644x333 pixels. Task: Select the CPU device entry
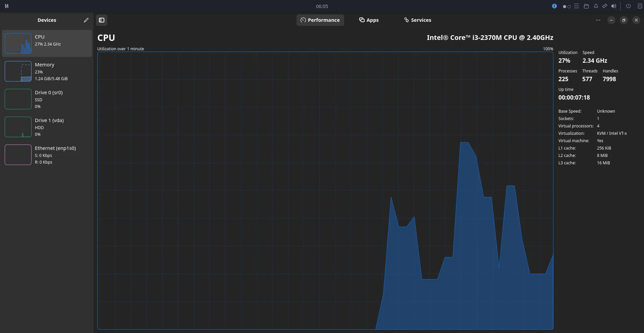pyautogui.click(x=47, y=44)
